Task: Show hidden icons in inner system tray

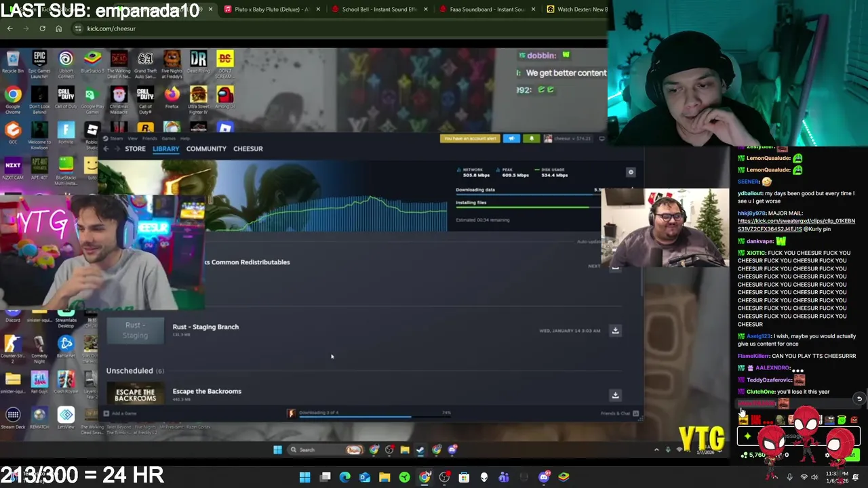Action: click(656, 449)
